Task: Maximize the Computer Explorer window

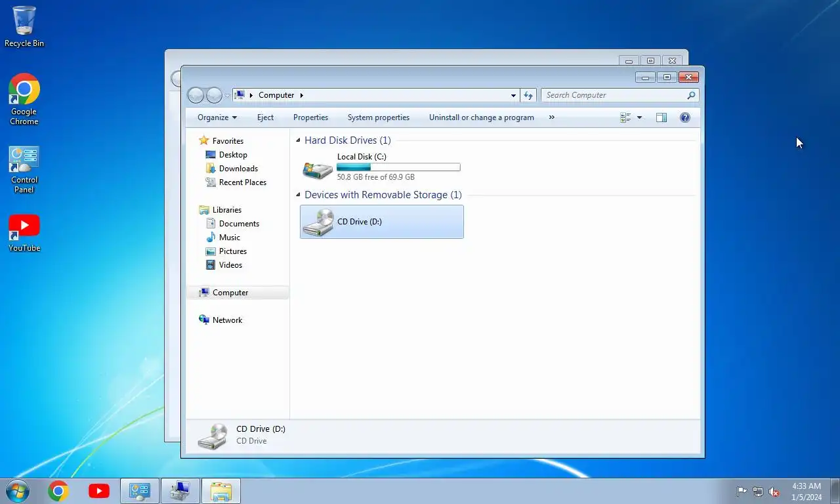Action: (667, 77)
